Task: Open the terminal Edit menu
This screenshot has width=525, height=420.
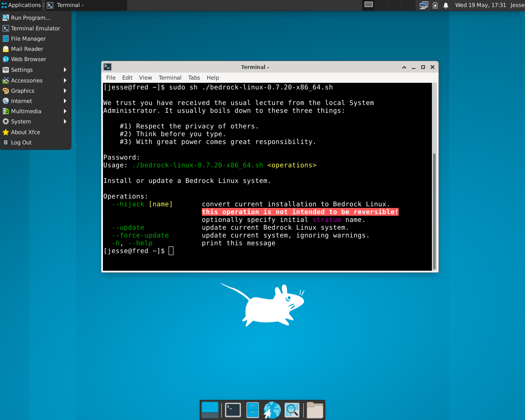Action: (x=127, y=78)
